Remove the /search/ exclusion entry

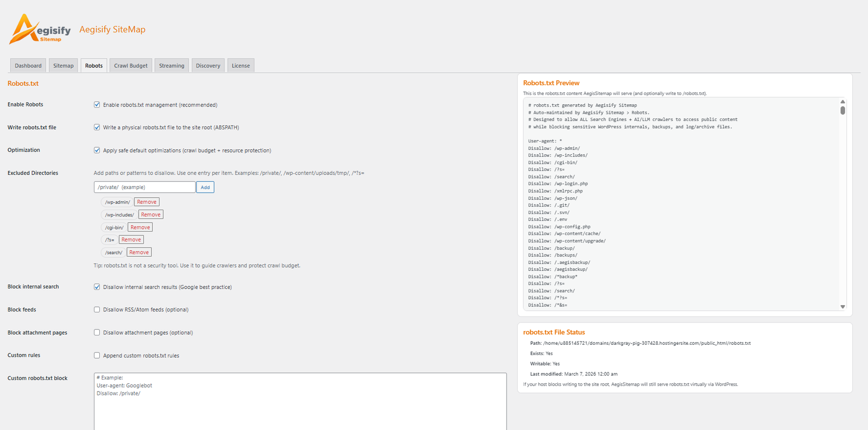point(139,252)
